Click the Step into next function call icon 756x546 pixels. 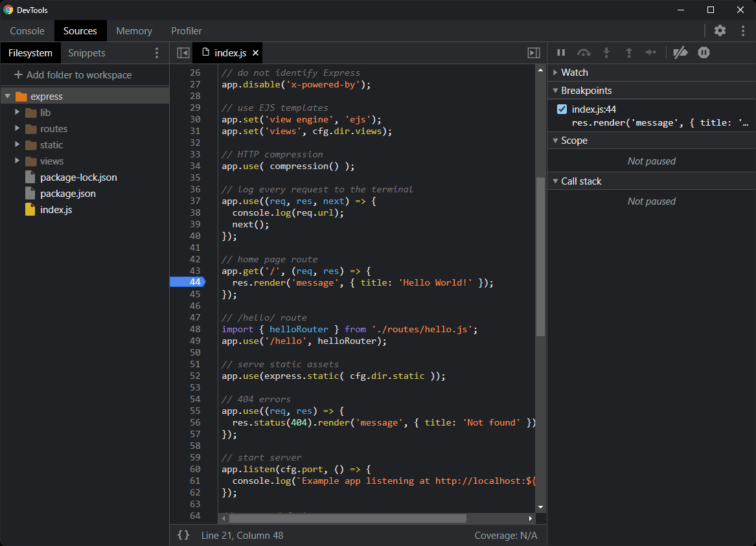click(606, 52)
